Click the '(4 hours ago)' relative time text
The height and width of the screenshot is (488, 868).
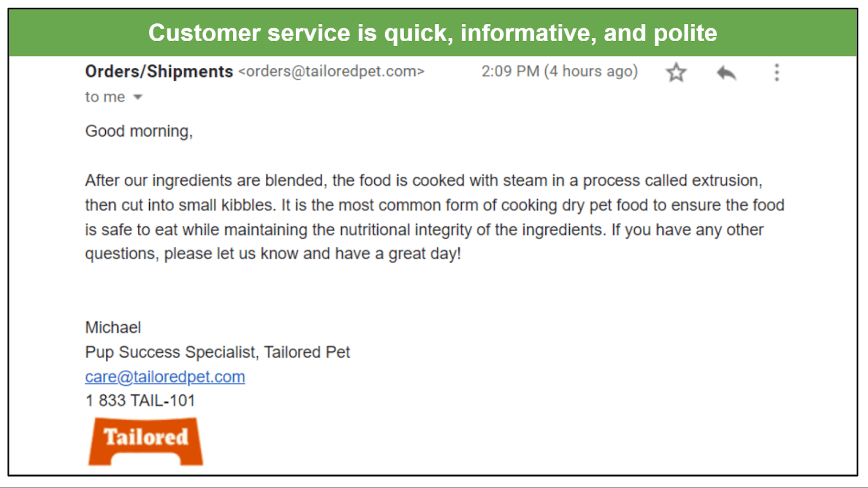[591, 71]
